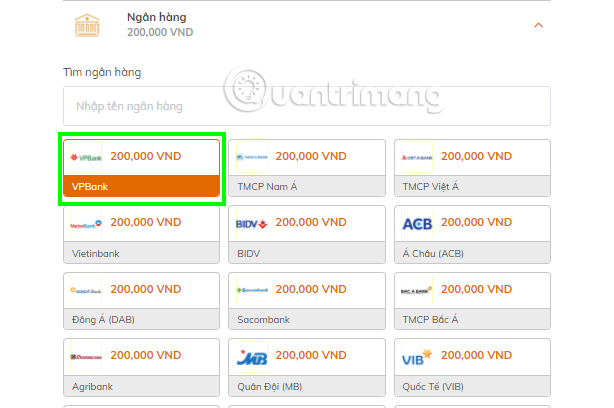Select the VPBank orange name bar

tap(141, 186)
